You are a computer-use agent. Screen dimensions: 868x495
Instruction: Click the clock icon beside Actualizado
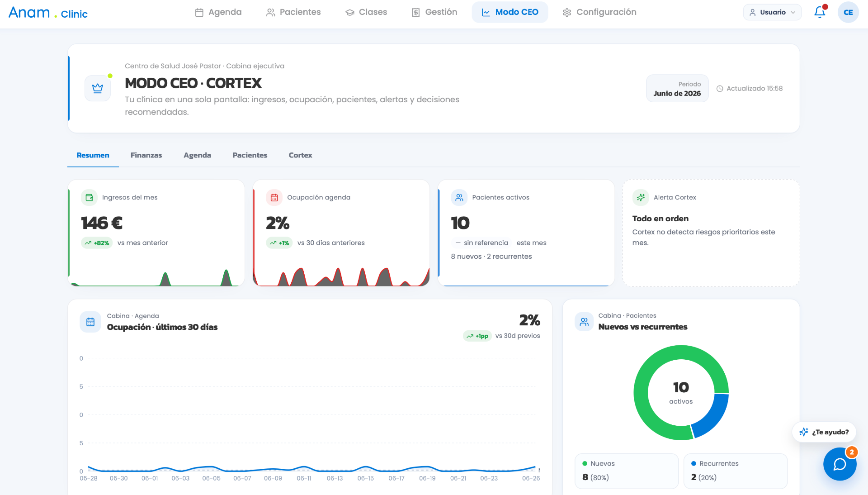[720, 89]
